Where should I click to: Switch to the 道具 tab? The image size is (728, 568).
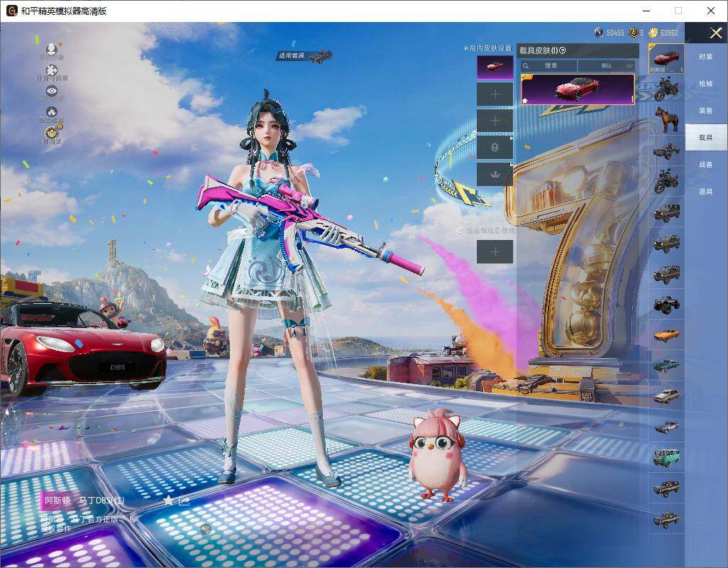coord(706,192)
